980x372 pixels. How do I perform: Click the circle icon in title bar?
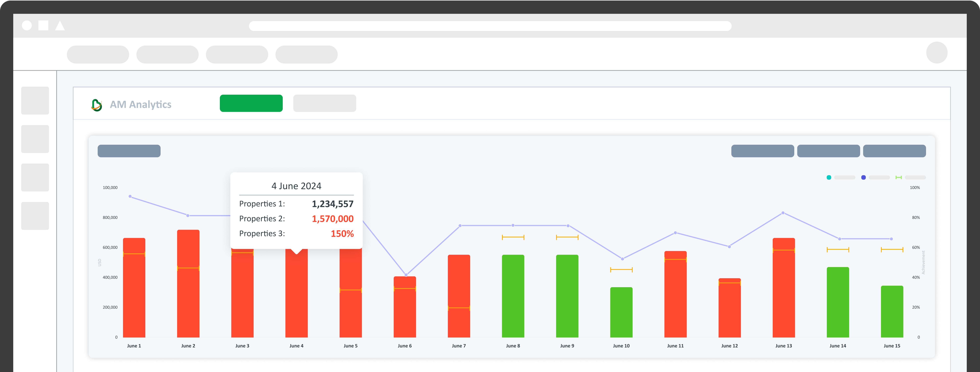click(27, 26)
